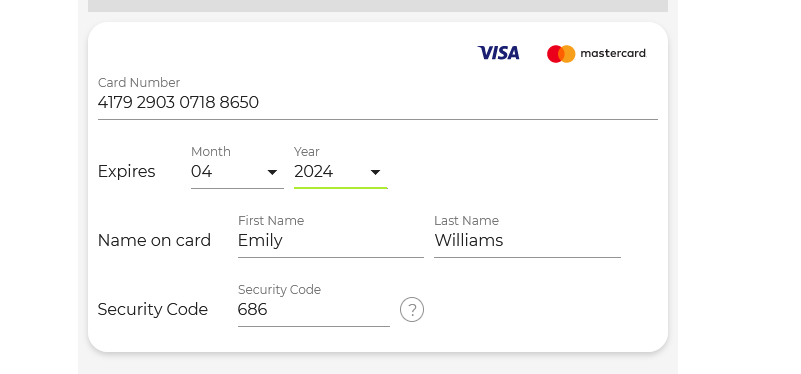Viewport: 801px width, 374px height.
Task: Click the Year dropdown arrow
Action: click(x=375, y=172)
